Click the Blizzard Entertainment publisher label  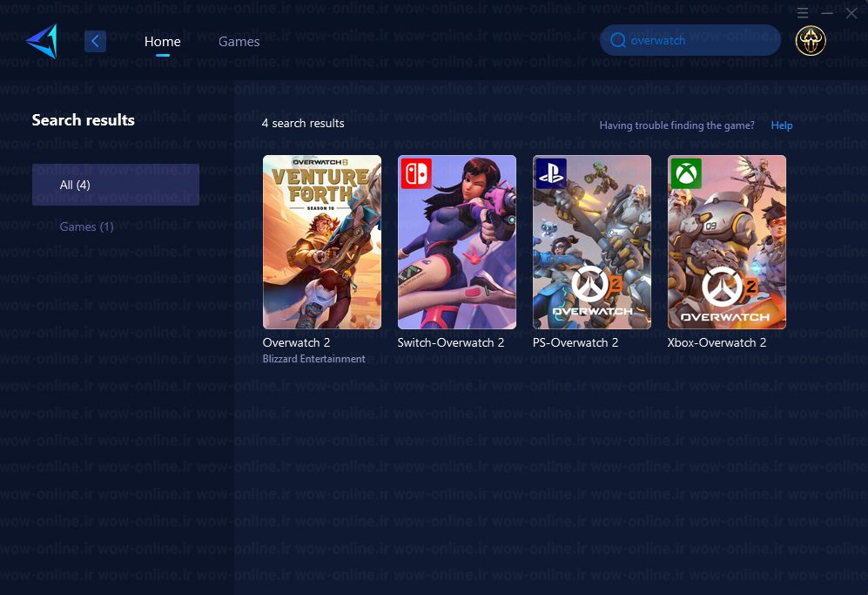(x=314, y=359)
